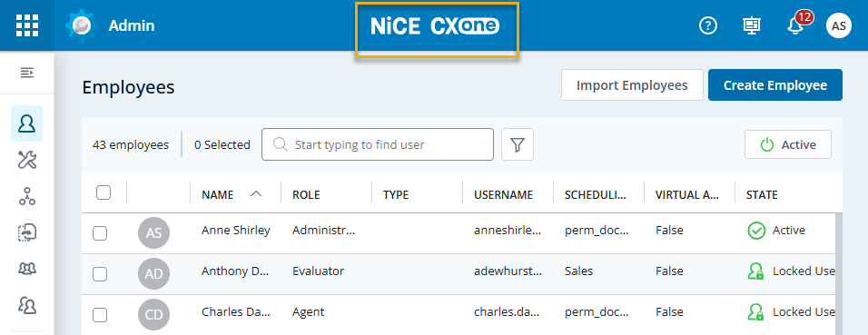Open the two-person sidebar icon below the teams icon
Viewport: 868px width, 335px height.
[x=26, y=305]
